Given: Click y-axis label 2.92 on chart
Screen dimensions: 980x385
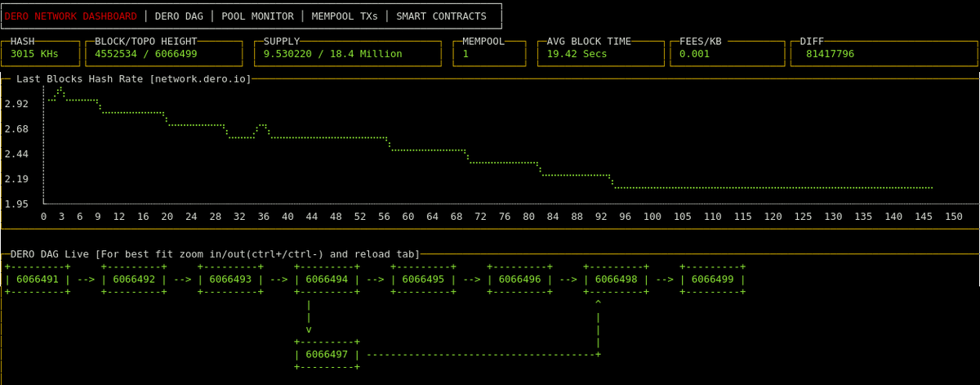Looking at the screenshot, I should pyautogui.click(x=16, y=104).
